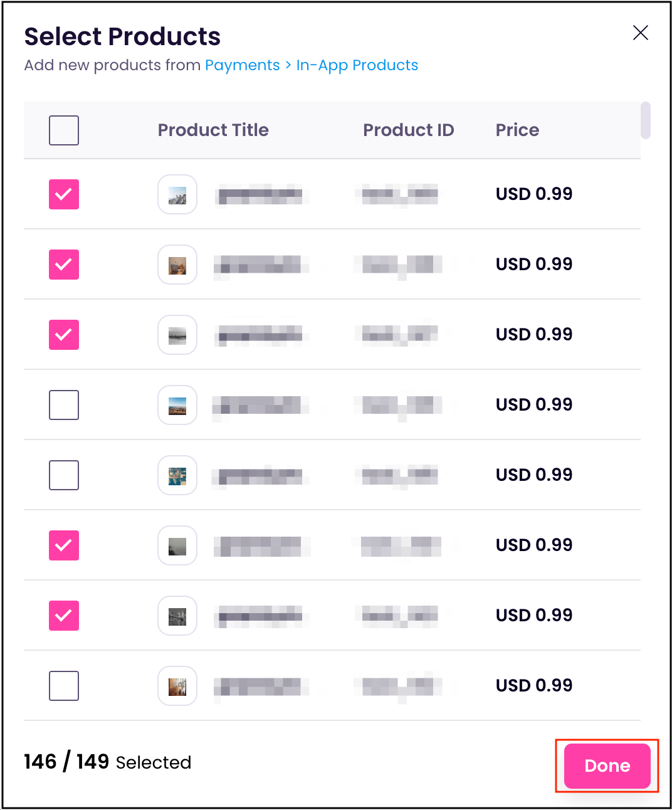Click the second product's brown thumbnail
Screen dimensions: 672x810
pos(177,265)
